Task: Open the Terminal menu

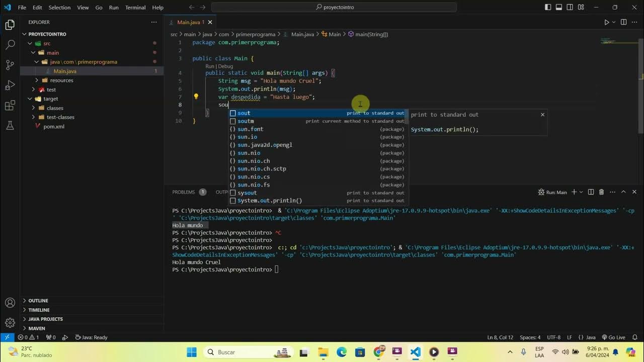Action: (x=135, y=8)
